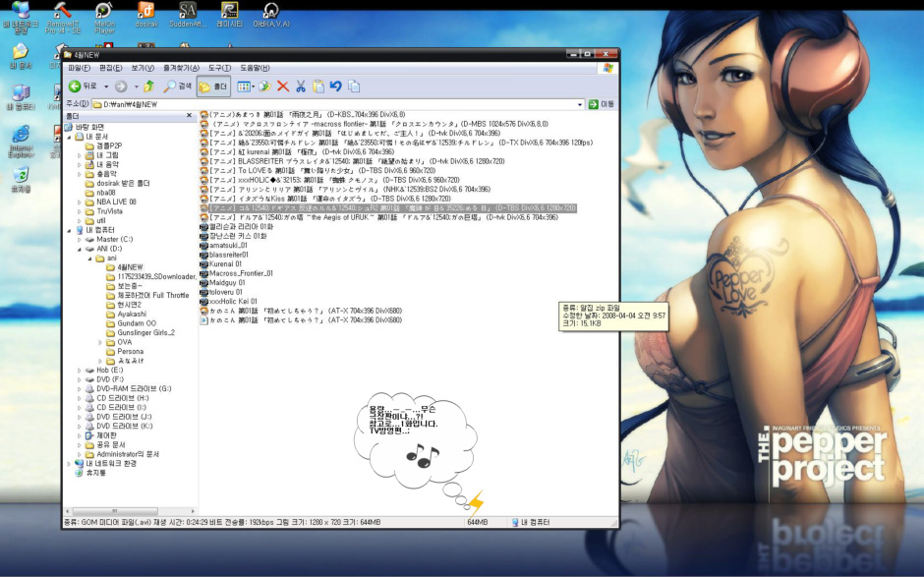Click the red X Delete icon
Image resolution: width=924 pixels, height=577 pixels.
(283, 87)
